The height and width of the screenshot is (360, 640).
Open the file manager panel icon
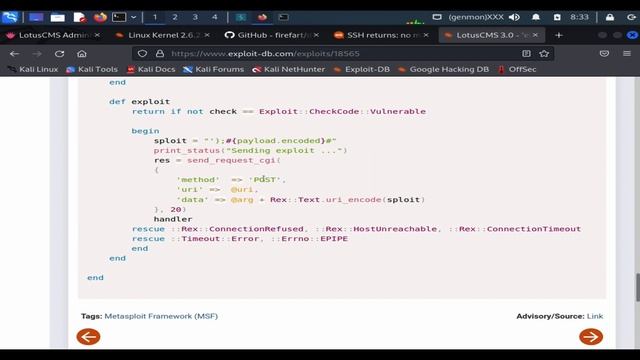pos(58,17)
